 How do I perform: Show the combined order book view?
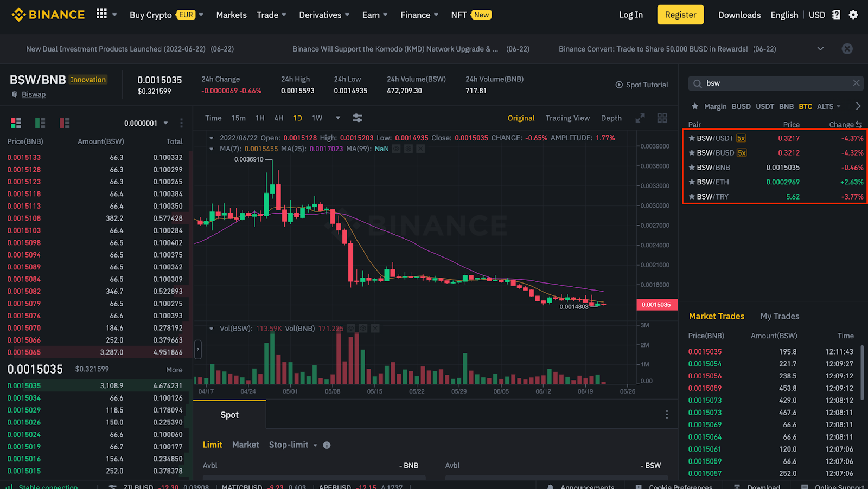[x=16, y=123]
